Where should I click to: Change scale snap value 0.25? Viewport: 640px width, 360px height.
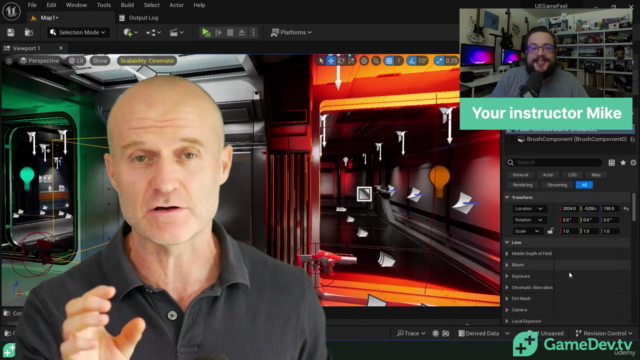[451, 61]
